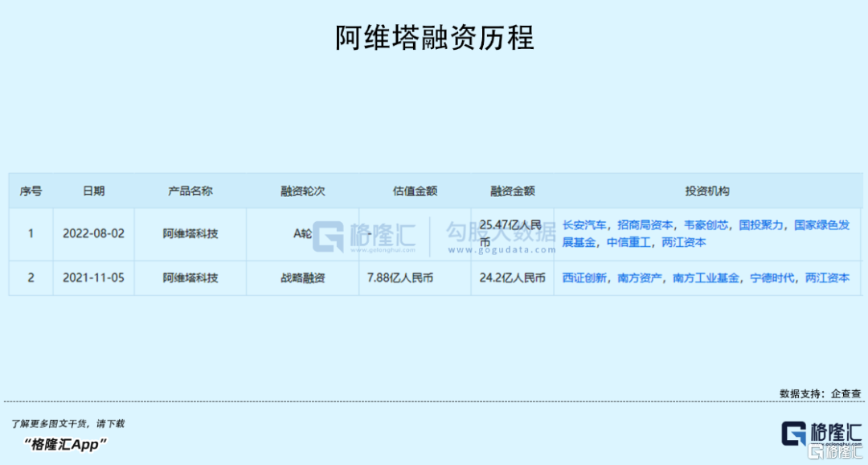Click the 序号 column header
868x465 pixels.
tap(31, 191)
